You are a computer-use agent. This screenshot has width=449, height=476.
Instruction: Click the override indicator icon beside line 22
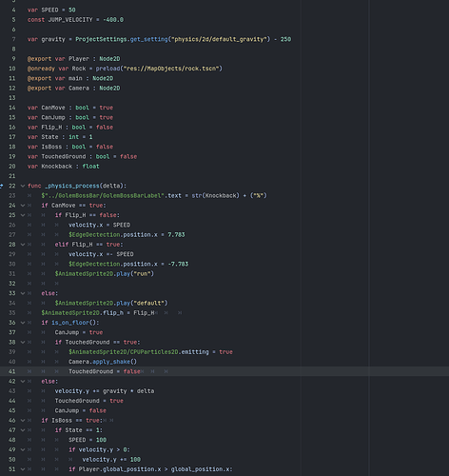(x=1, y=186)
